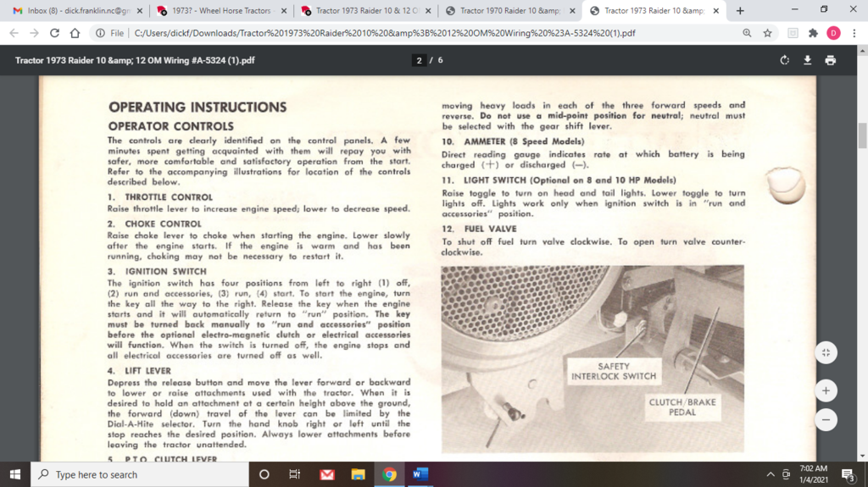Viewport: 868px width, 487px height.
Task: Download the PDF file
Action: click(807, 60)
